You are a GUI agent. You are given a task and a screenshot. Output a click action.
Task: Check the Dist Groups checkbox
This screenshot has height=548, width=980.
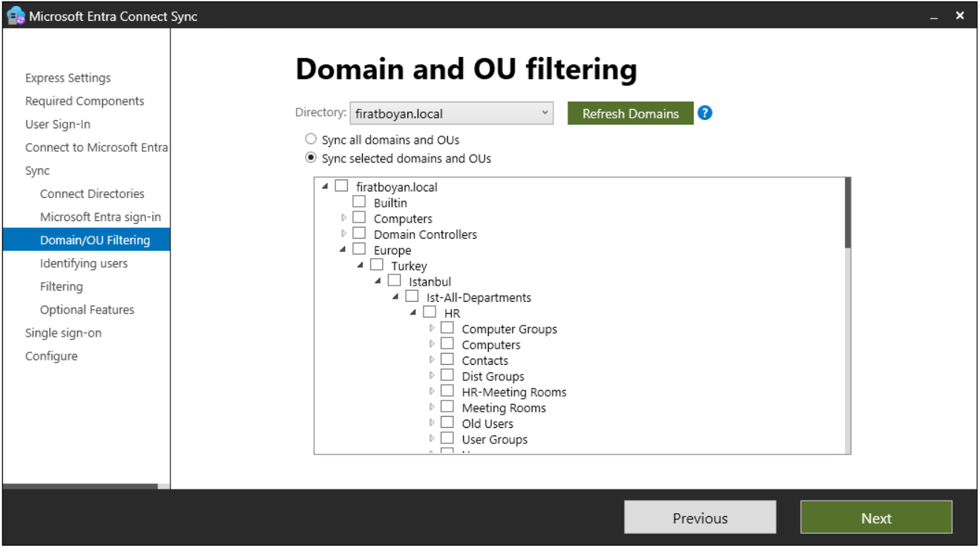point(447,375)
